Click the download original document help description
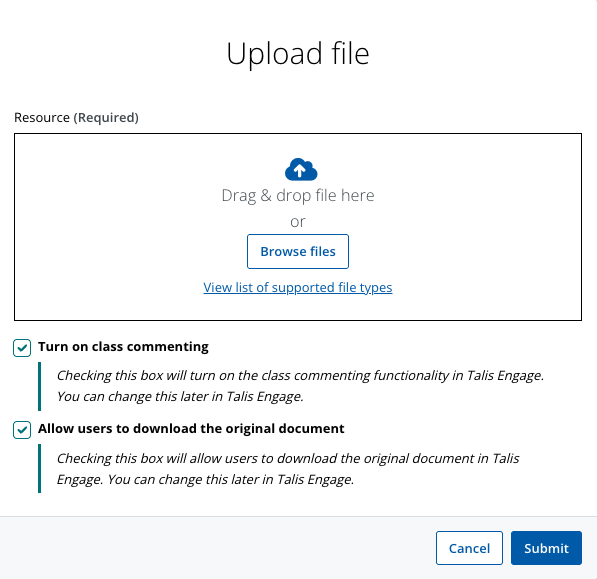 [288, 469]
